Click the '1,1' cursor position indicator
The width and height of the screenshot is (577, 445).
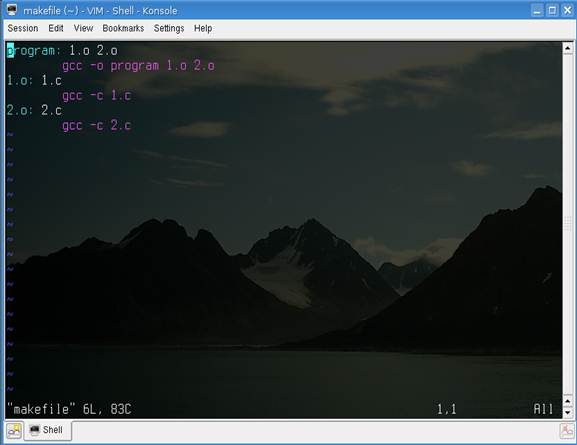coord(446,409)
